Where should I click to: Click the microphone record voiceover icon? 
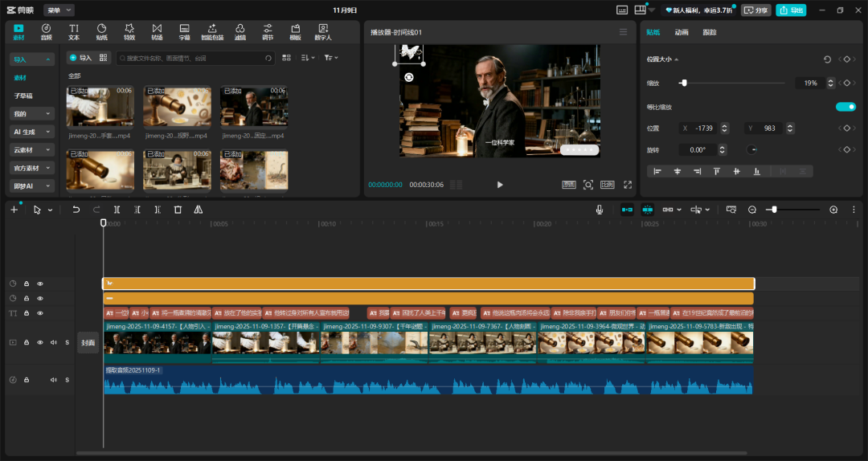600,210
